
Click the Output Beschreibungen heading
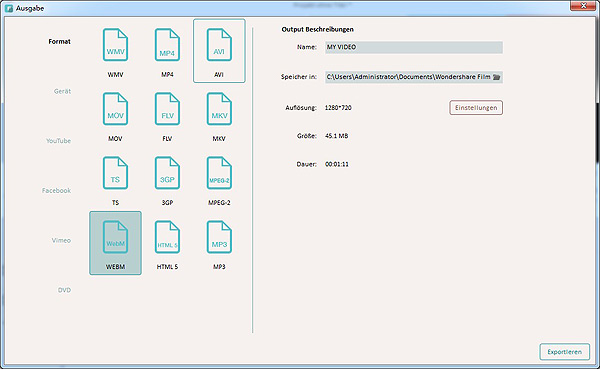click(318, 29)
